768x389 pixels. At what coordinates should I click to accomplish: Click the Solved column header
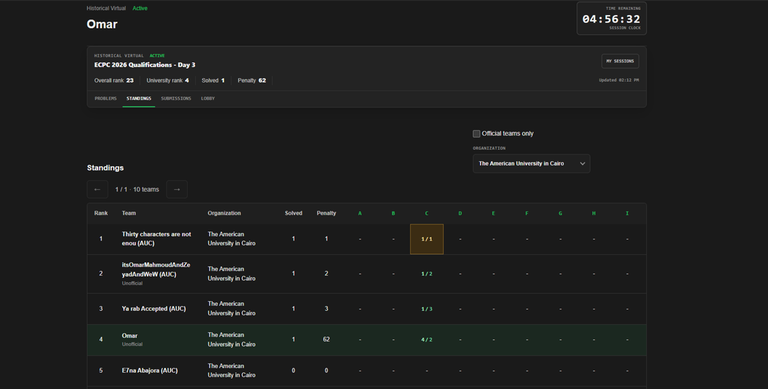[x=293, y=213]
